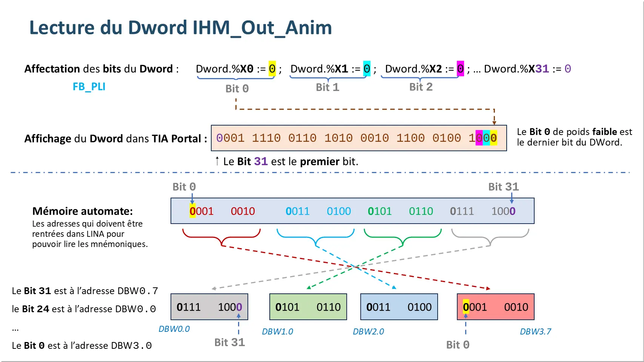Select the gray box containing 0111 1000
This screenshot has width=644, height=362.
point(209,307)
